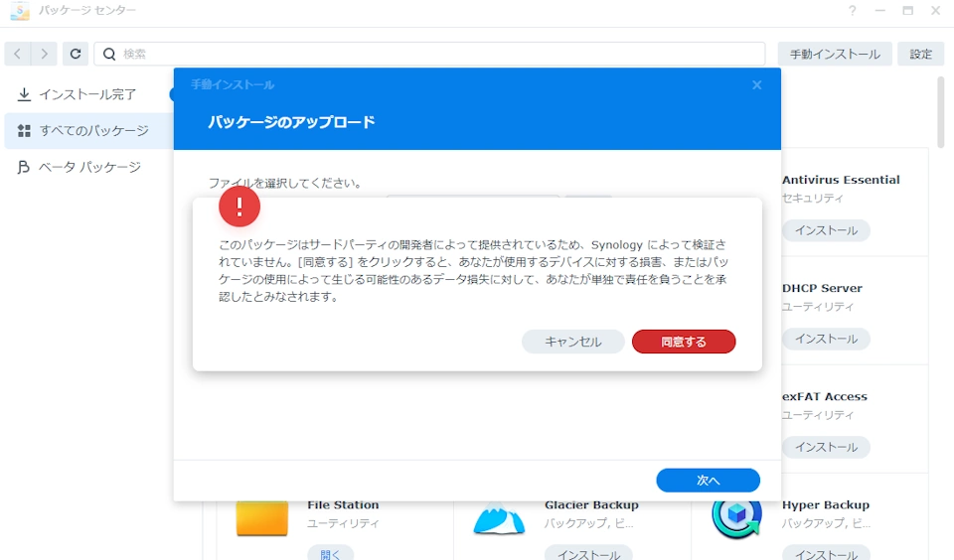Click the help question mark icon
The height and width of the screenshot is (560, 954).
(853, 10)
